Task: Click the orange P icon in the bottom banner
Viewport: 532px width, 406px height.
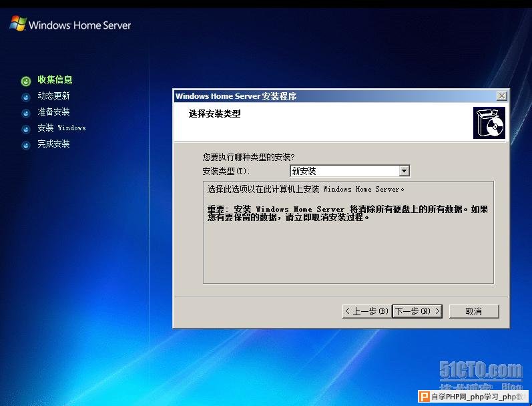Action: pyautogui.click(x=424, y=397)
